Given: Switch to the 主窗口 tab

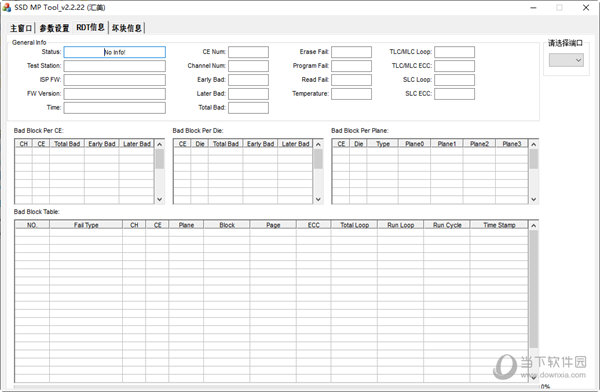Looking at the screenshot, I should click(x=21, y=28).
